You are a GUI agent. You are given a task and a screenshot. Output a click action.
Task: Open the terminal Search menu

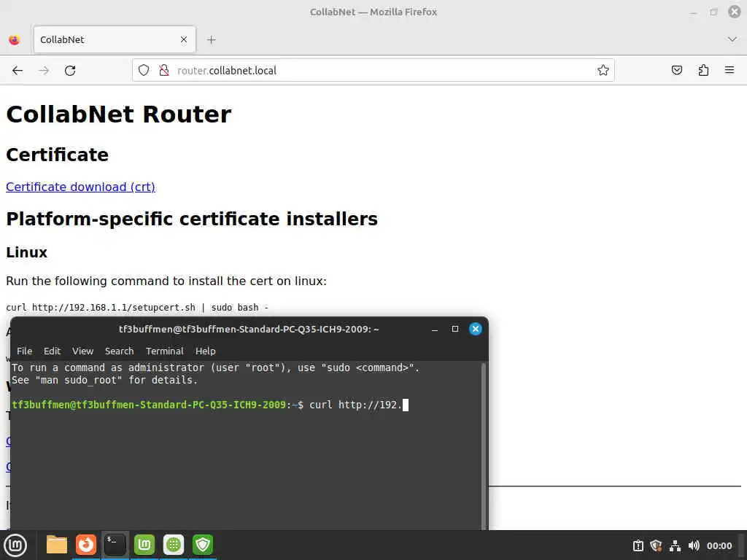click(119, 351)
